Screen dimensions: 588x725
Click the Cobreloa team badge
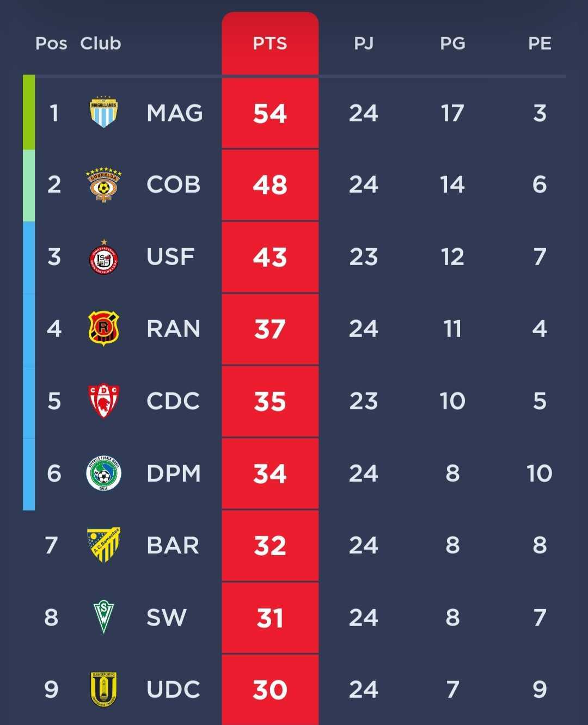click(x=105, y=184)
